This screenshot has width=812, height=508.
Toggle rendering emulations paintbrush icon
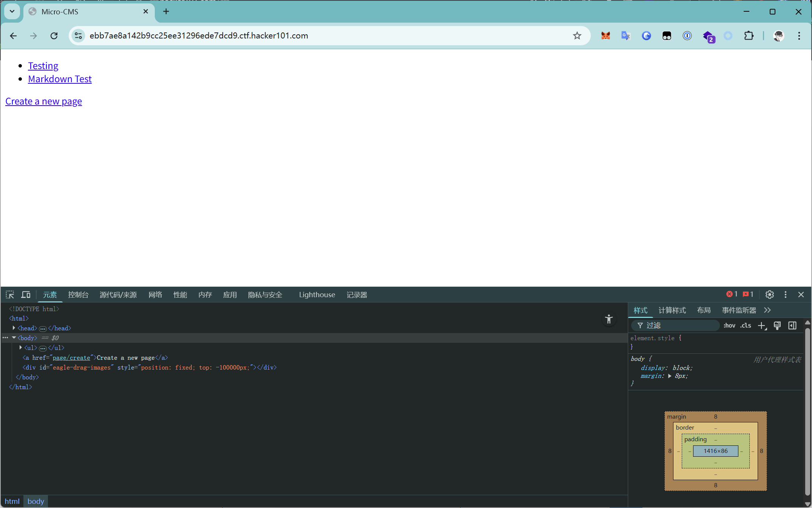(777, 325)
